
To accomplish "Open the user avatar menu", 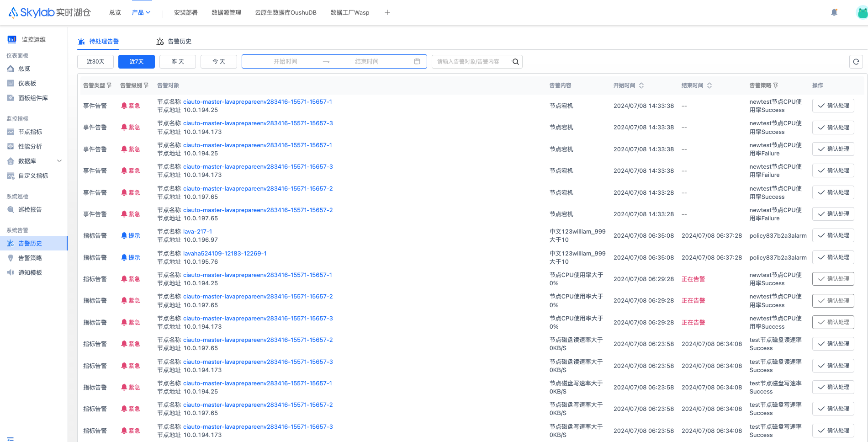I will (862, 12).
